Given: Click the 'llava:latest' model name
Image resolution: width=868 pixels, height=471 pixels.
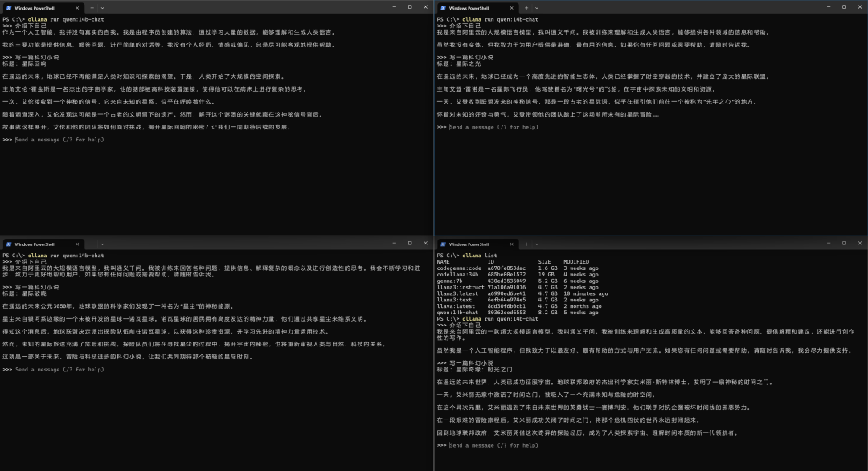Looking at the screenshot, I should (456, 306).
